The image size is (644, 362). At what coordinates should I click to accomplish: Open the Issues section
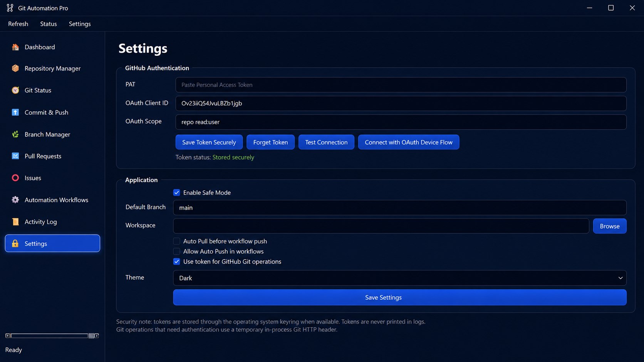[52, 178]
